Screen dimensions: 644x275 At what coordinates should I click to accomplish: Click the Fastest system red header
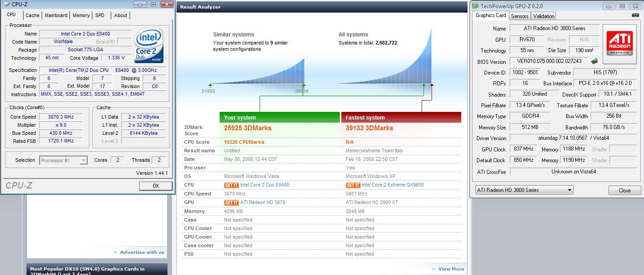click(x=401, y=117)
